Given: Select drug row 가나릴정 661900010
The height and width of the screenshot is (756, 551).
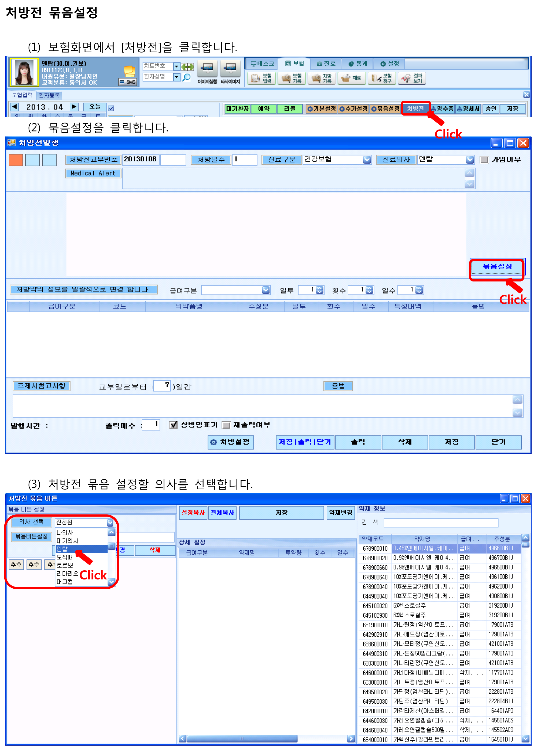Looking at the screenshot, I should point(440,625).
